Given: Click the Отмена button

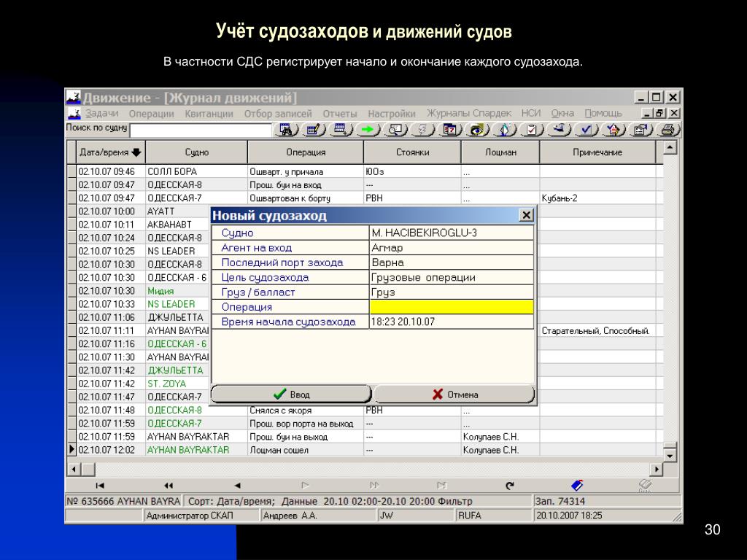Looking at the screenshot, I should 454,394.
